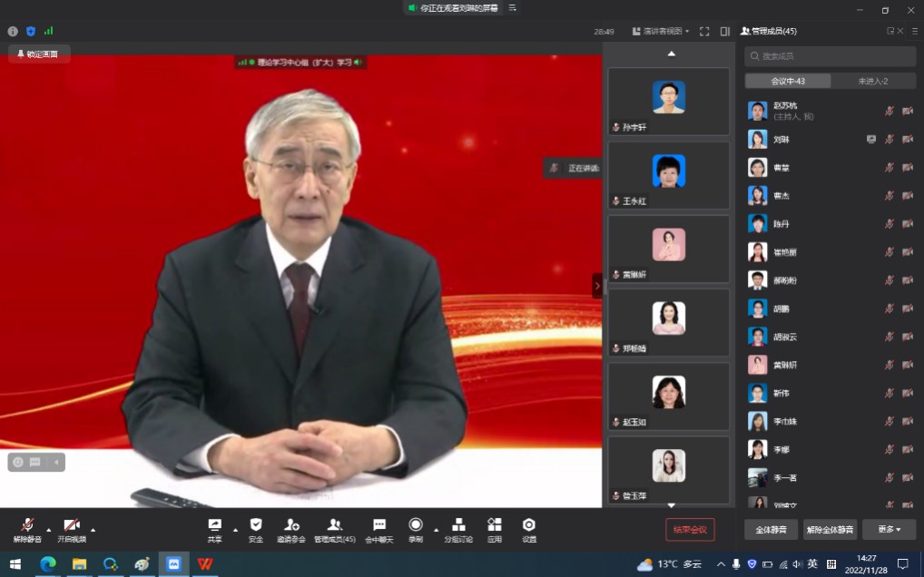Open the list menu icon beside the sharing notice

[512, 7]
